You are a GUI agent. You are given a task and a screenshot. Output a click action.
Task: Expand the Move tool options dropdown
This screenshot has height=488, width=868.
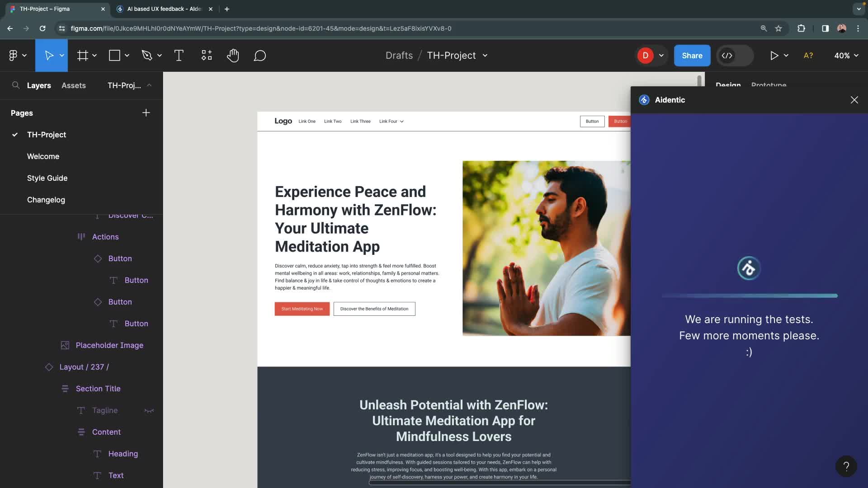62,55
